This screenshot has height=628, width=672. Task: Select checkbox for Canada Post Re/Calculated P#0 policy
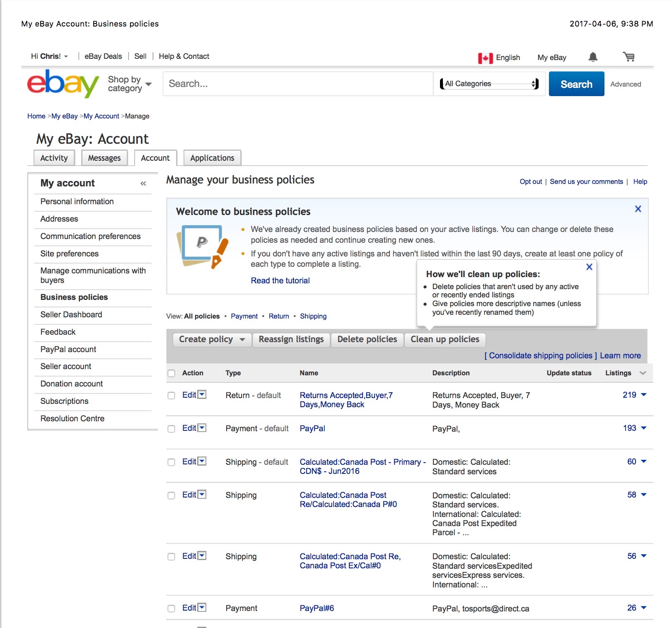click(171, 495)
